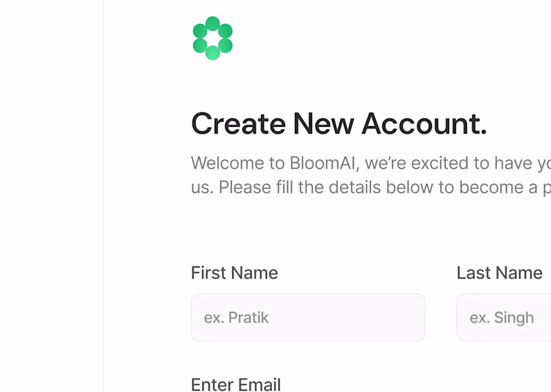Focus the First Name input field

pos(307,318)
